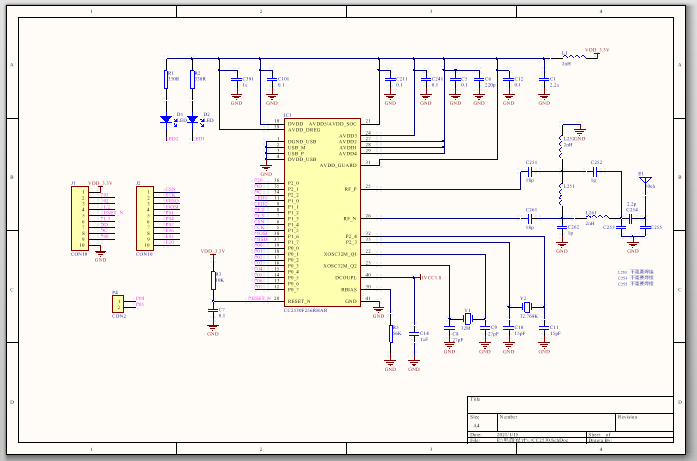
Task: Select capacitor C8 27pF symbol
Action: tap(449, 328)
